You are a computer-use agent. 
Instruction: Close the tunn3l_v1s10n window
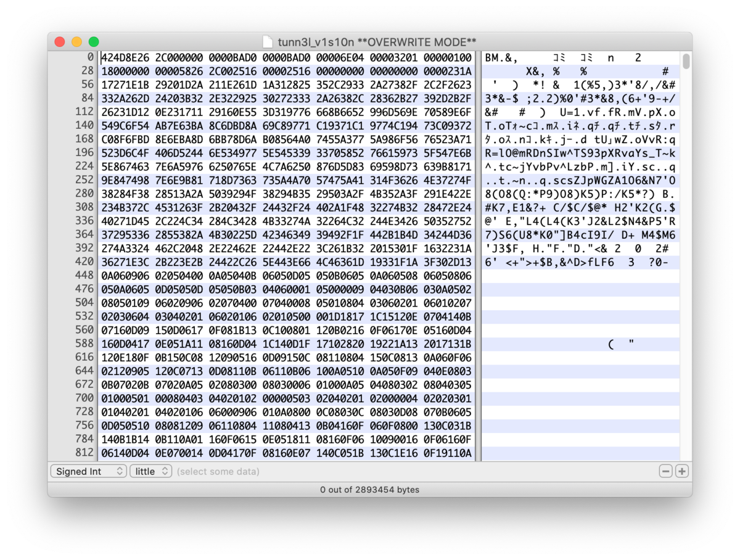[60, 42]
